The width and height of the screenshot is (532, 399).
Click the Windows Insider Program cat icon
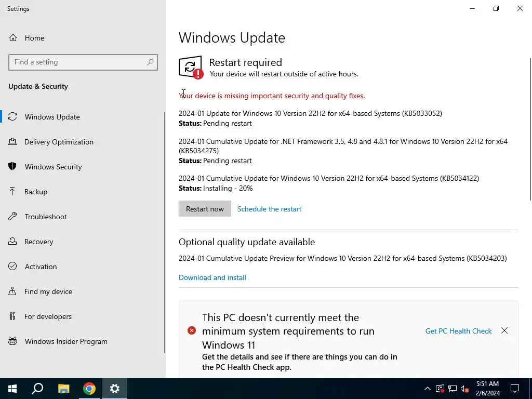coord(12,341)
